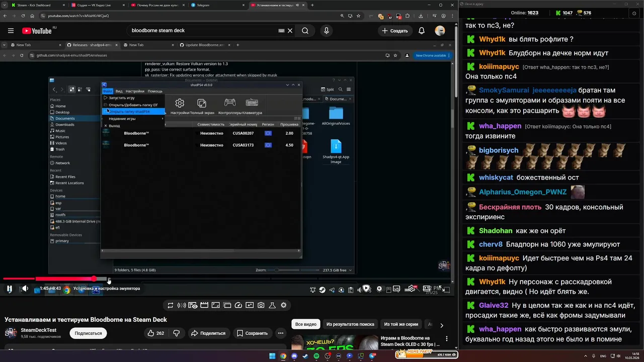This screenshot has height=362, width=644.
Task: Click Split button in Dolphin toolbar
Action: coord(328,89)
